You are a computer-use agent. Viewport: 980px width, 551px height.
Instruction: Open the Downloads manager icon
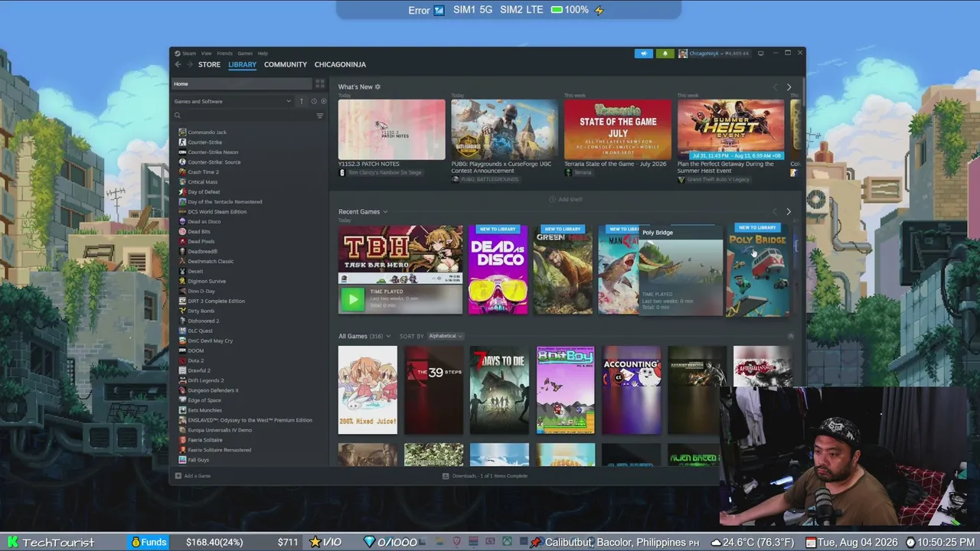(x=446, y=476)
